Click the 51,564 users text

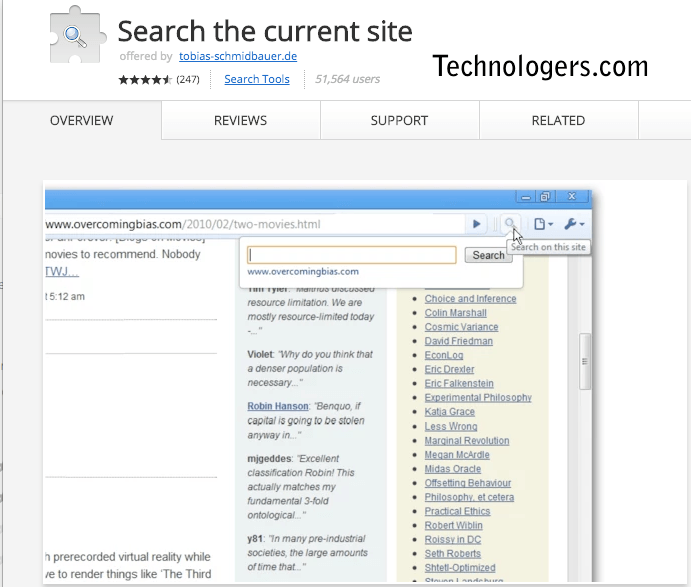(x=347, y=79)
